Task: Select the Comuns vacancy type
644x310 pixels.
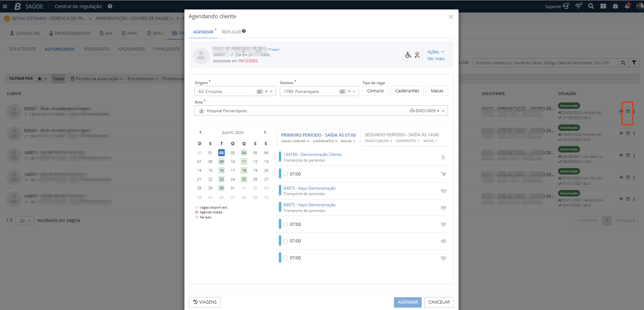Action: (x=375, y=91)
